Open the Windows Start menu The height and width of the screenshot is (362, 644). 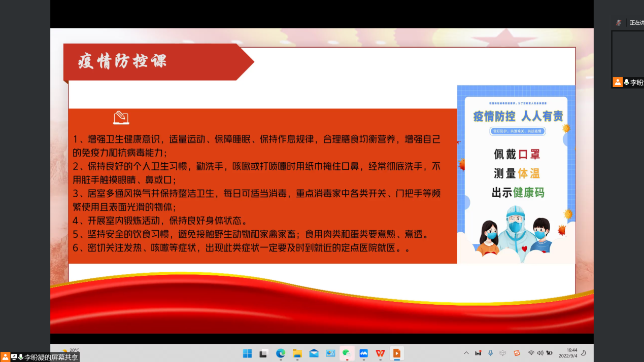click(x=247, y=353)
